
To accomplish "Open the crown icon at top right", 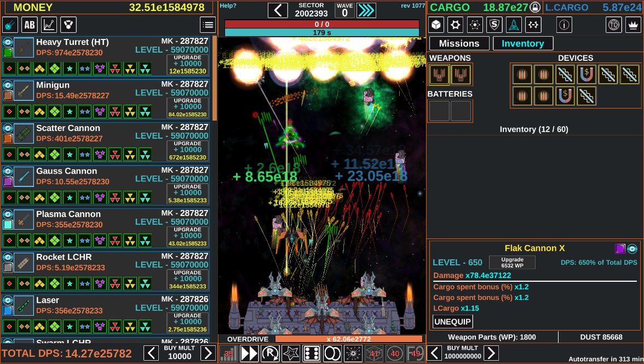I will point(633,25).
